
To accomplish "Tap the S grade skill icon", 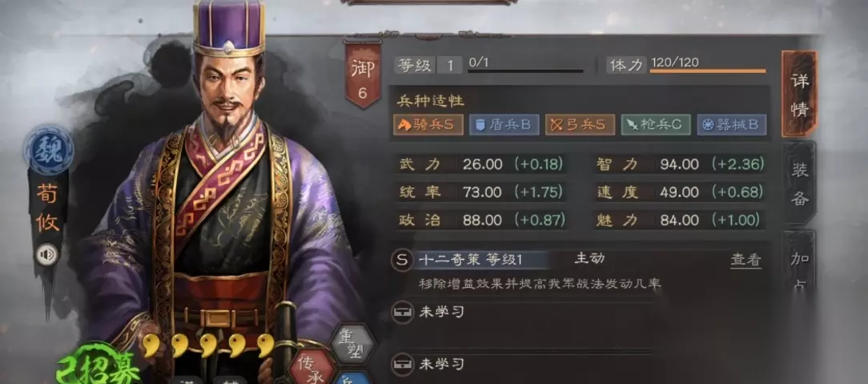I will tap(403, 259).
